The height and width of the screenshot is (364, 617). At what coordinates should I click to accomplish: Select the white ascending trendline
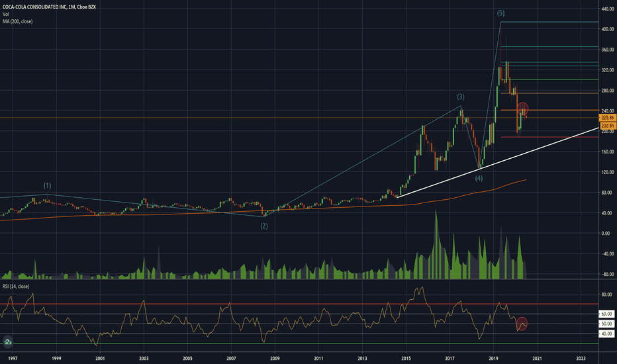[x=498, y=162]
